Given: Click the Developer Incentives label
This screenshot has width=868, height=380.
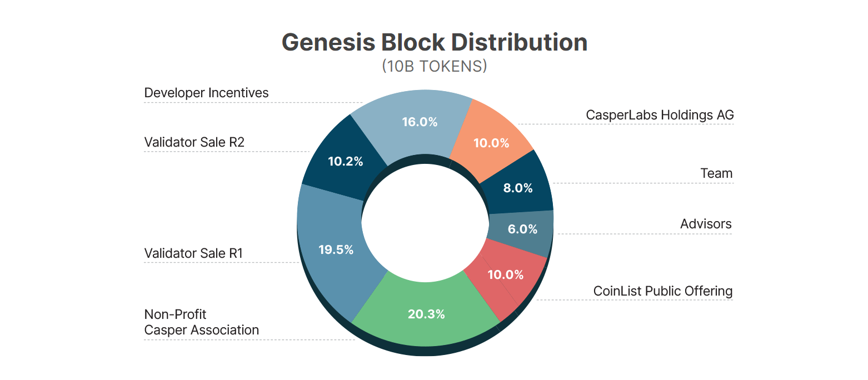Looking at the screenshot, I should point(206,93).
